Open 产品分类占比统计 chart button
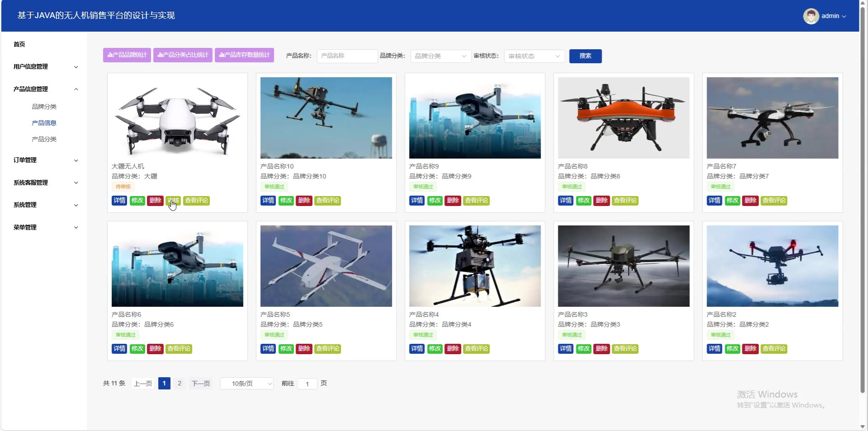The image size is (868, 431). pos(183,55)
